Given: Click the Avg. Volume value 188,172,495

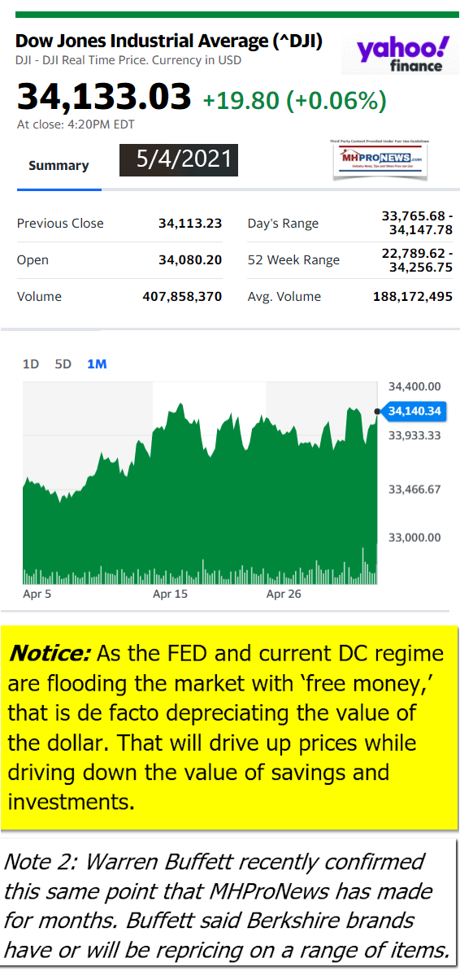Looking at the screenshot, I should pos(413,297).
